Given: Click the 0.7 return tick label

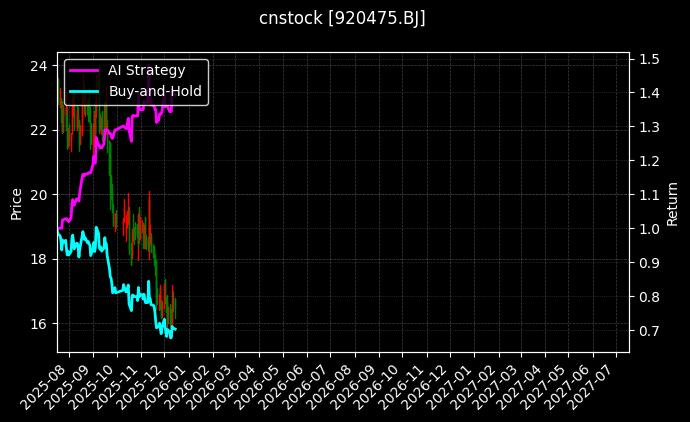Looking at the screenshot, I should 648,331.
